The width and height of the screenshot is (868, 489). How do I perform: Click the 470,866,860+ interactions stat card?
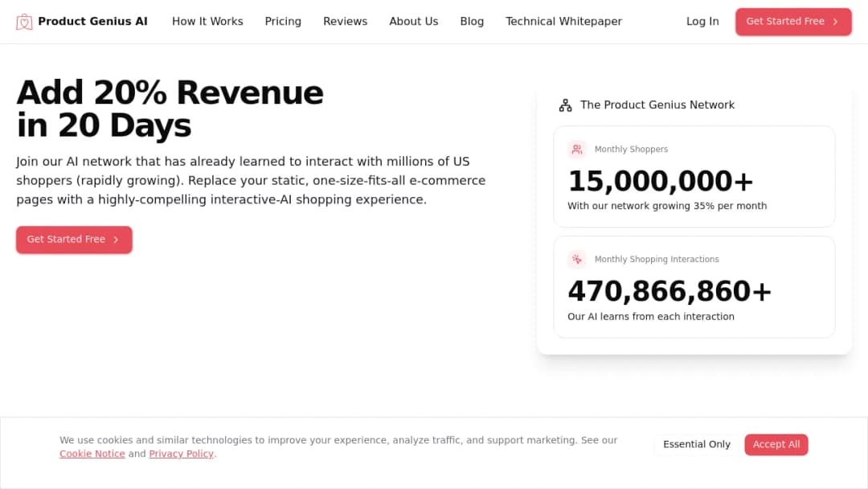tap(694, 287)
